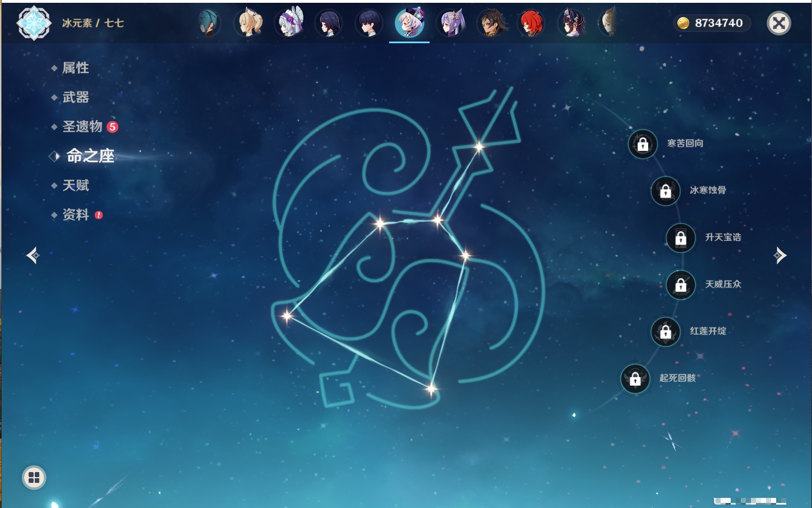Open the 天赋 talents tab

pyautogui.click(x=76, y=185)
